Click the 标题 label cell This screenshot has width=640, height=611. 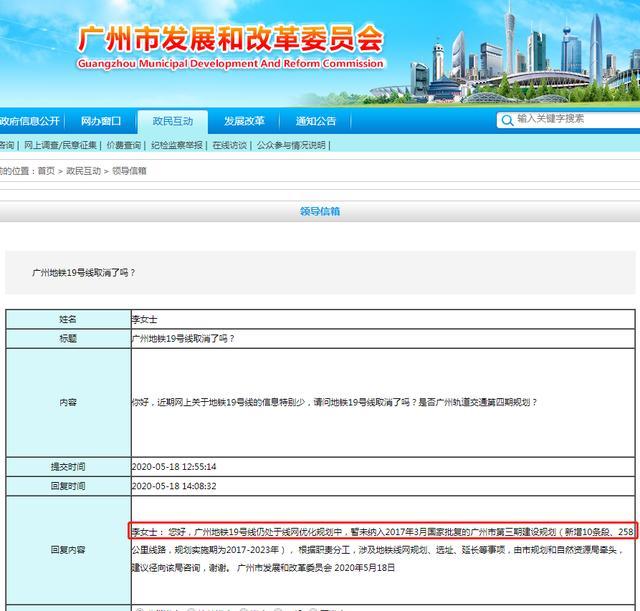point(68,338)
